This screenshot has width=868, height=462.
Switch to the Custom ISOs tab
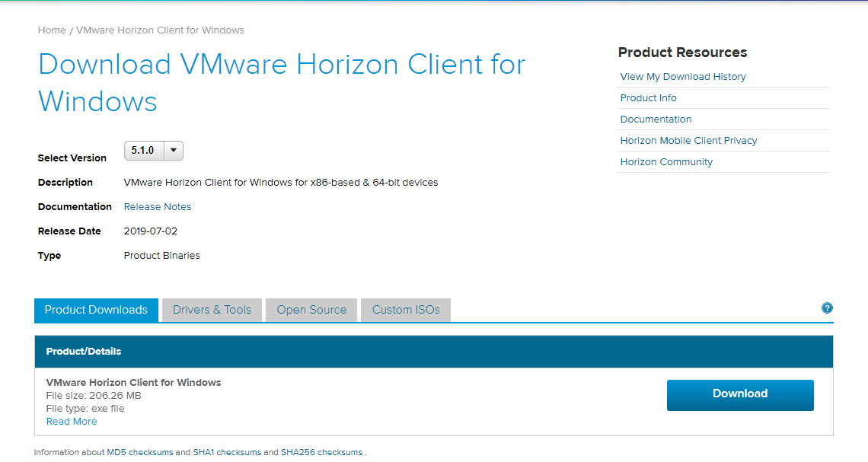tap(406, 310)
